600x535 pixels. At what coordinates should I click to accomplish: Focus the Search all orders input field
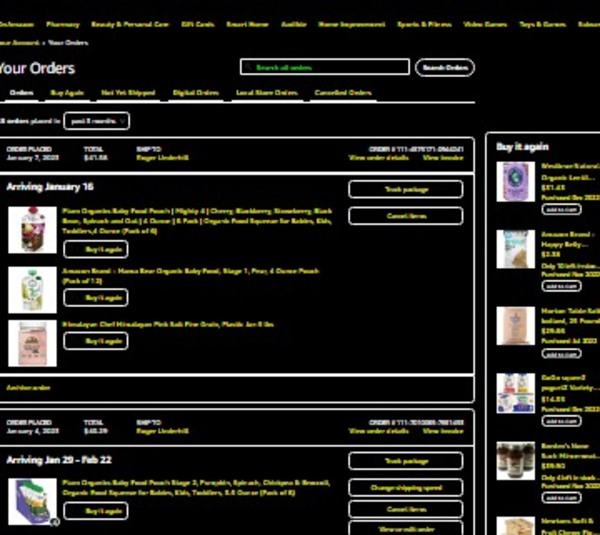click(325, 68)
